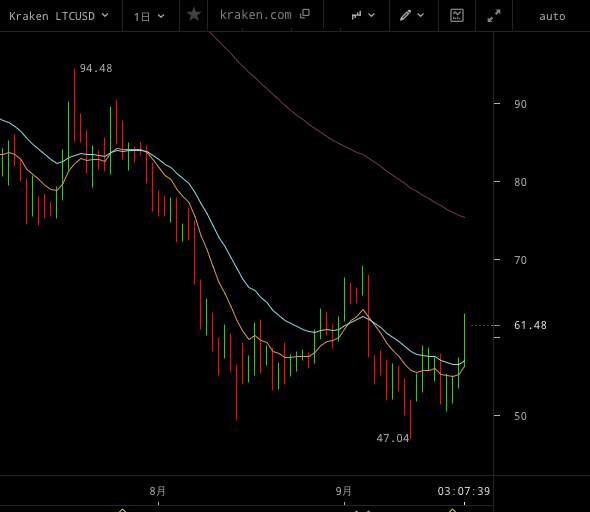Screen dimensions: 590x512
Task: Open the Kraken LTCUSD market dropdown
Action: 59,16
